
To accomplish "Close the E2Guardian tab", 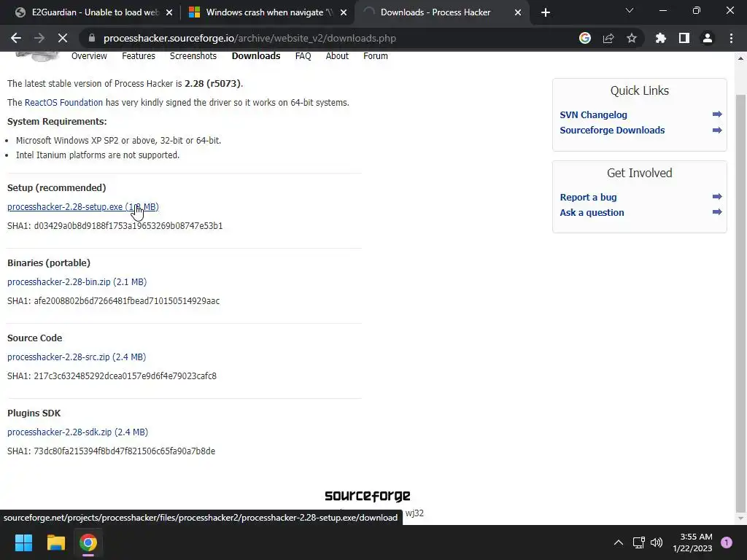I will [x=169, y=12].
